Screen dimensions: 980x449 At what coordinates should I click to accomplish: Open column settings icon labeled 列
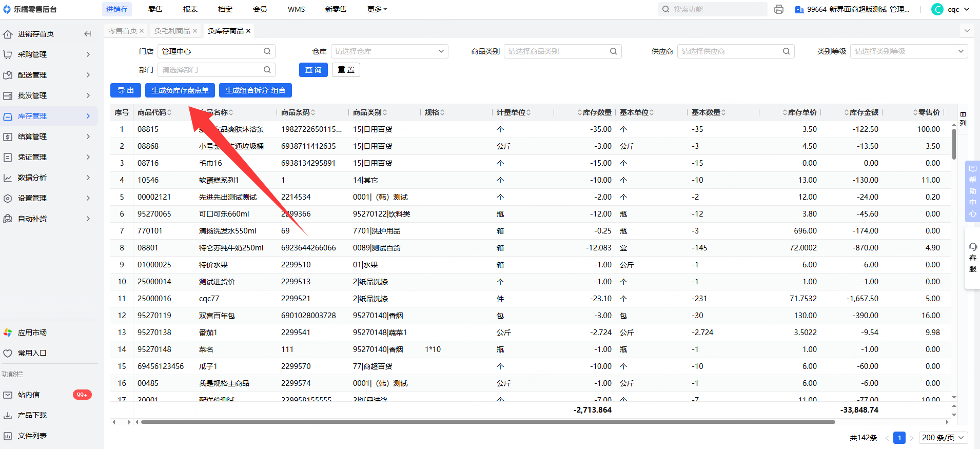pos(963,119)
